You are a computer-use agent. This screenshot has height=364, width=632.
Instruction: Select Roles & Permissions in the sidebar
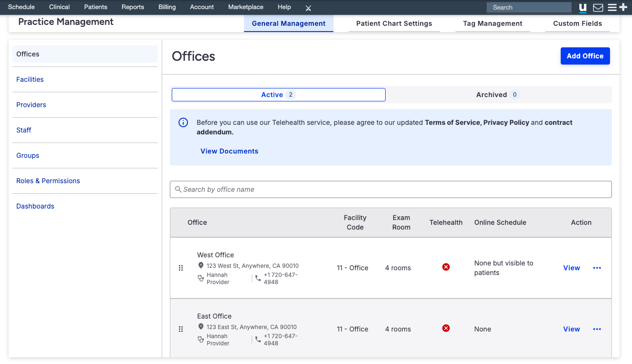point(48,181)
